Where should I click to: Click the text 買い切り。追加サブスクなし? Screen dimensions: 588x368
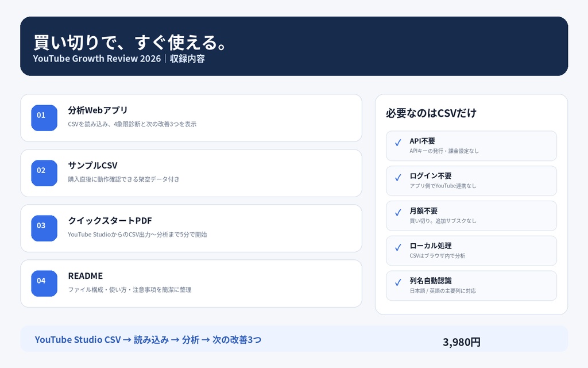tap(443, 221)
